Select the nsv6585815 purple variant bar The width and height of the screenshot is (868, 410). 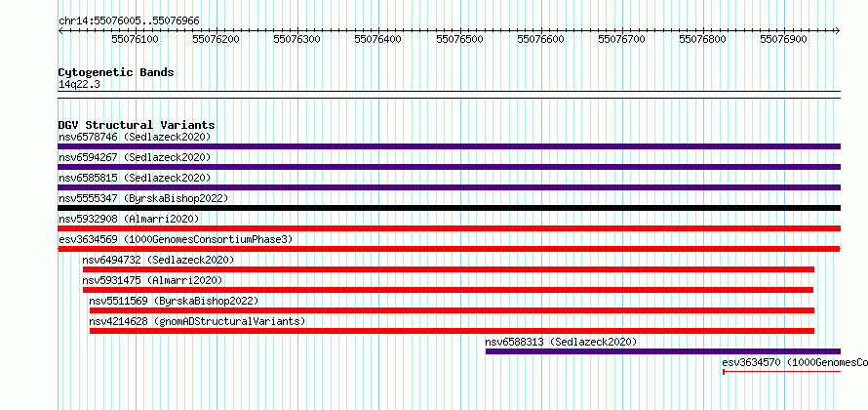pos(449,187)
